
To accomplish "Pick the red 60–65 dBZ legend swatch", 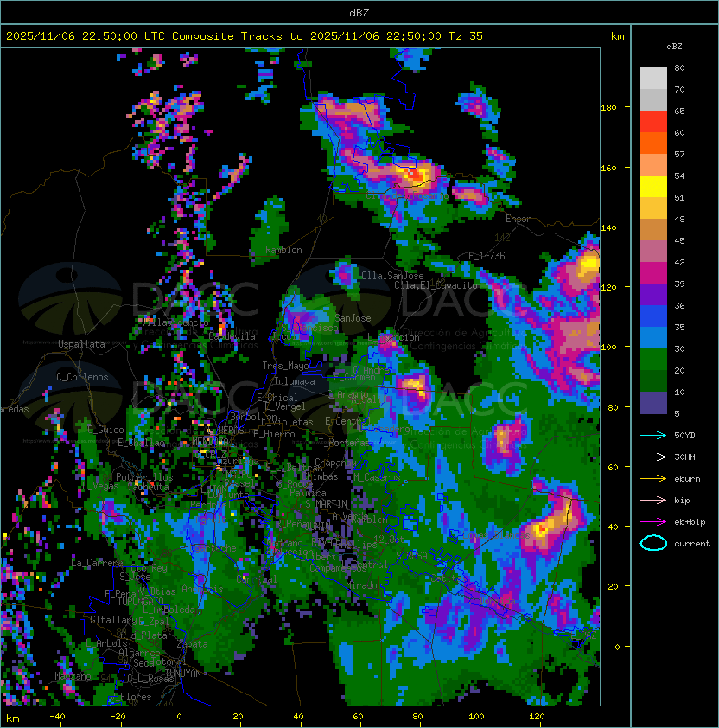I will coord(653,122).
